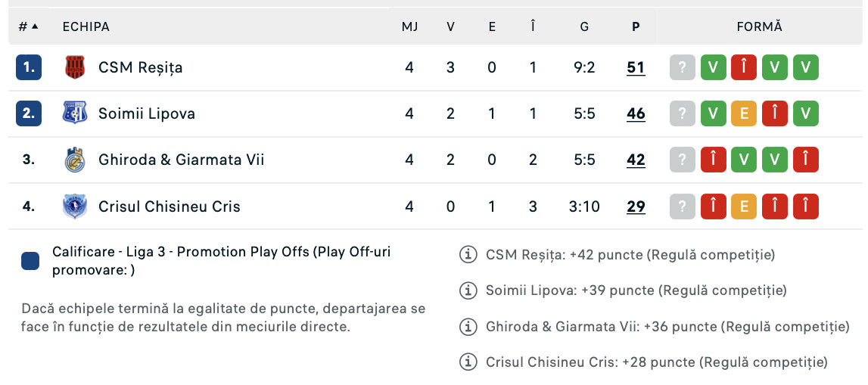The image size is (868, 385).
Task: Open the Soimii Lipova club crest icon
Action: click(x=75, y=113)
